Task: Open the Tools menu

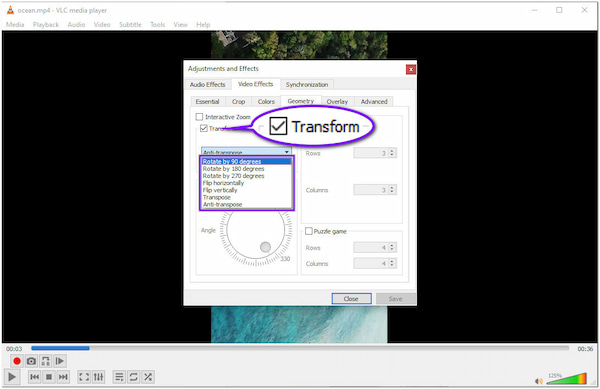Action: tap(157, 24)
